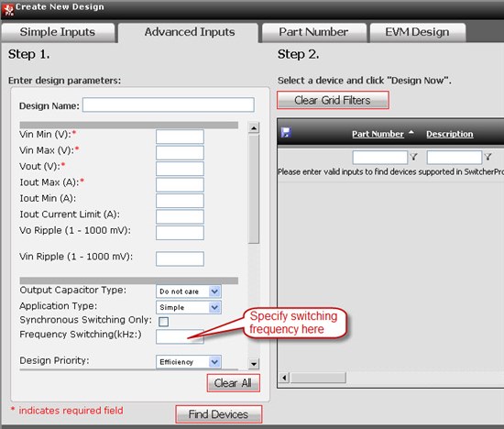Click the 'Please enter valid inputs' message
504x429 pixels.
click(391, 172)
